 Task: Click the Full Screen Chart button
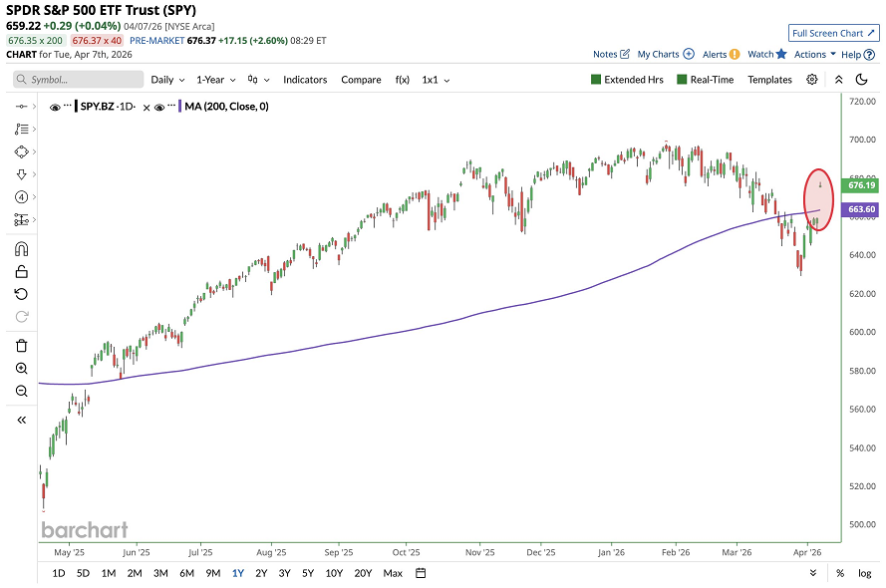[833, 32]
